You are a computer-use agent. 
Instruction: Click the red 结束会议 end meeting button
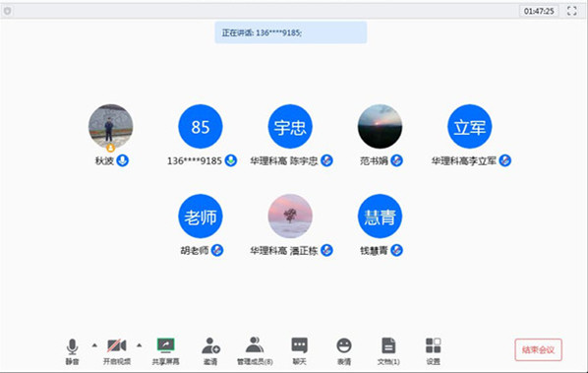pyautogui.click(x=538, y=349)
